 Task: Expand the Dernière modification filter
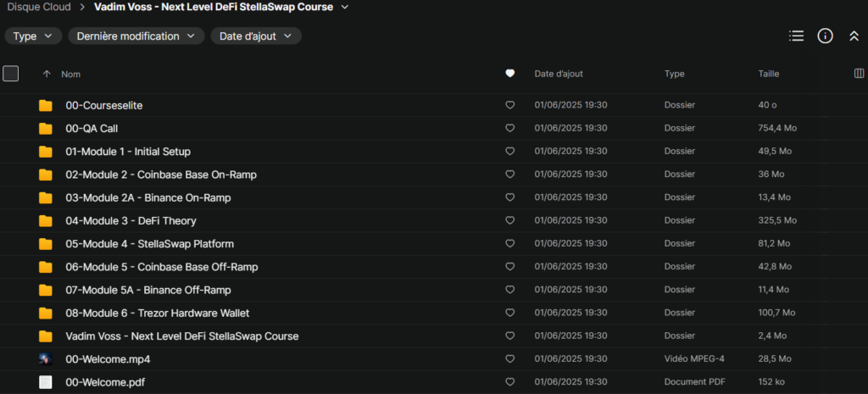coord(136,36)
